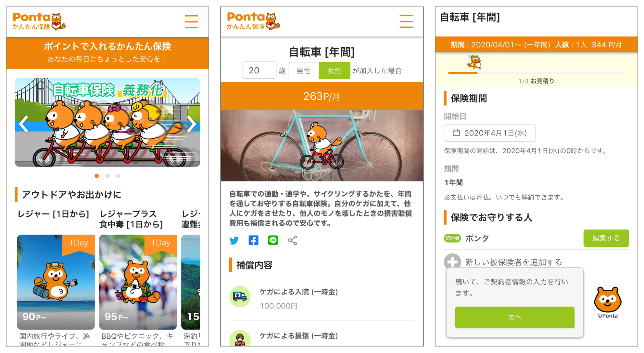Click the quote progress bar
This screenshot has height=353, width=644.
(x=536, y=73)
